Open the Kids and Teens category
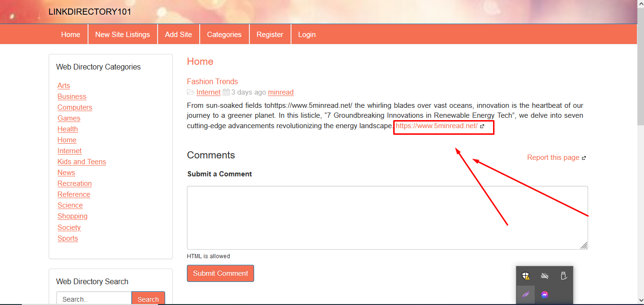The image size is (644, 305). (81, 162)
